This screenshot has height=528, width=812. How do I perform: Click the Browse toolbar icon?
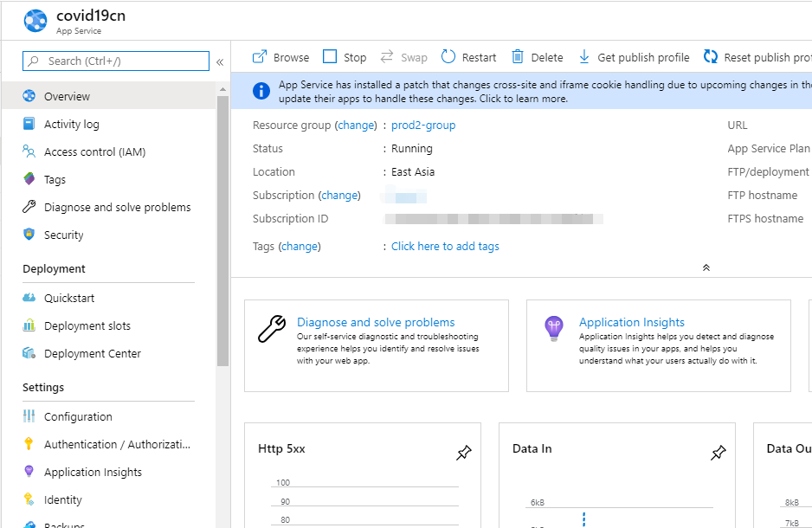[x=260, y=56]
